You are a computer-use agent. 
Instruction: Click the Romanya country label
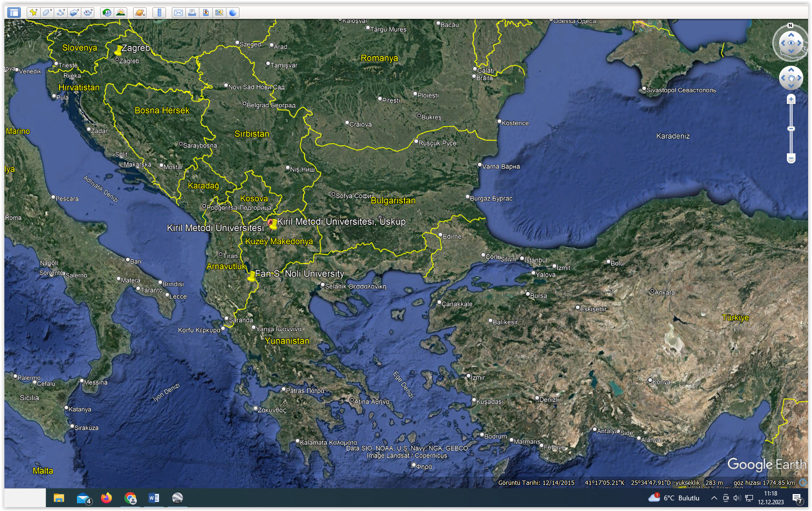tap(379, 58)
